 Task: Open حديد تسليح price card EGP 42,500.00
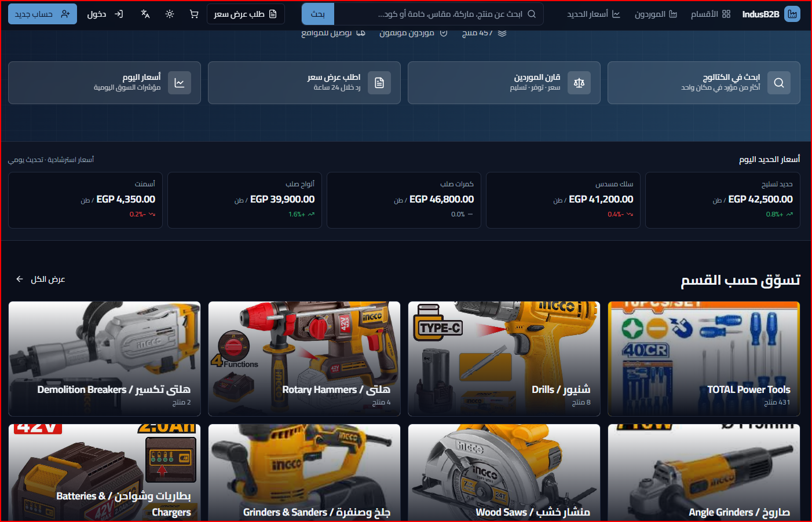(x=723, y=200)
